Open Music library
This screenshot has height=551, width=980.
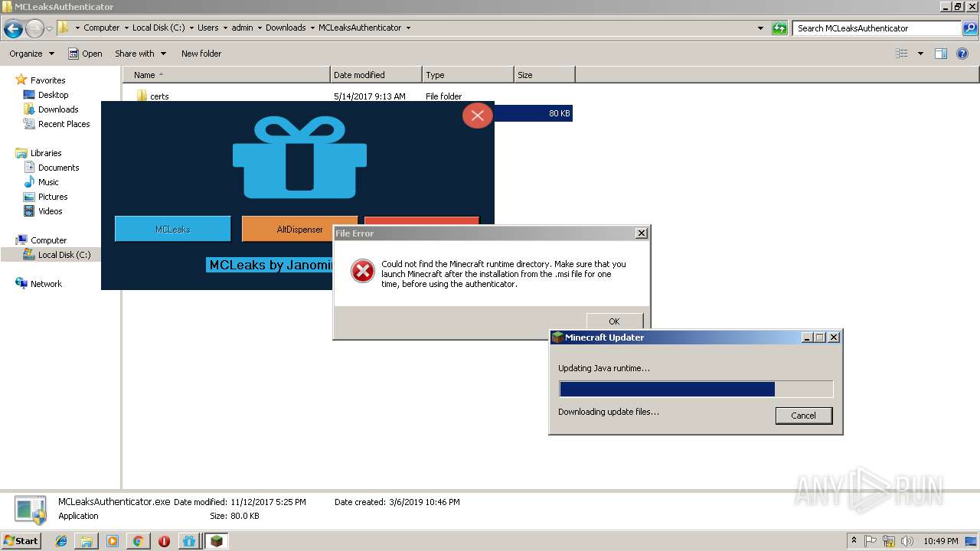click(48, 182)
